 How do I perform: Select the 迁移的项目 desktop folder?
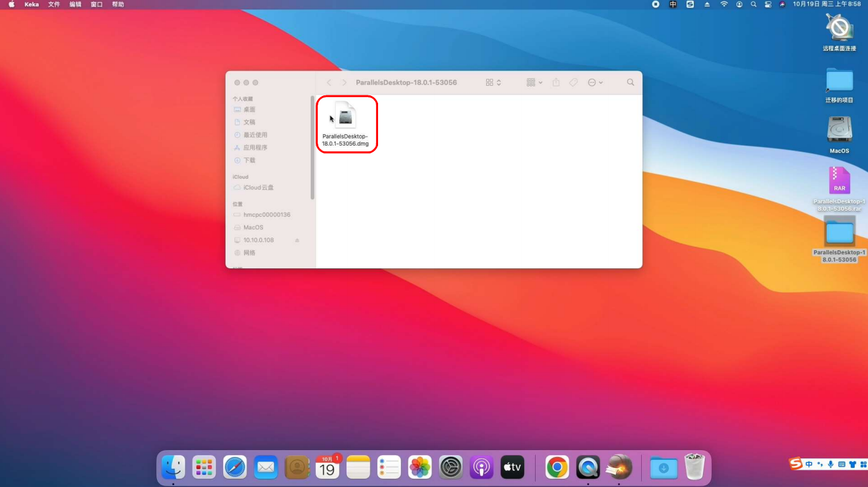839,85
